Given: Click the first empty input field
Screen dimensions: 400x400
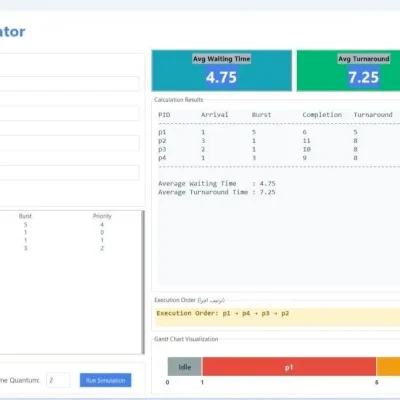Looking at the screenshot, I should [x=69, y=84].
